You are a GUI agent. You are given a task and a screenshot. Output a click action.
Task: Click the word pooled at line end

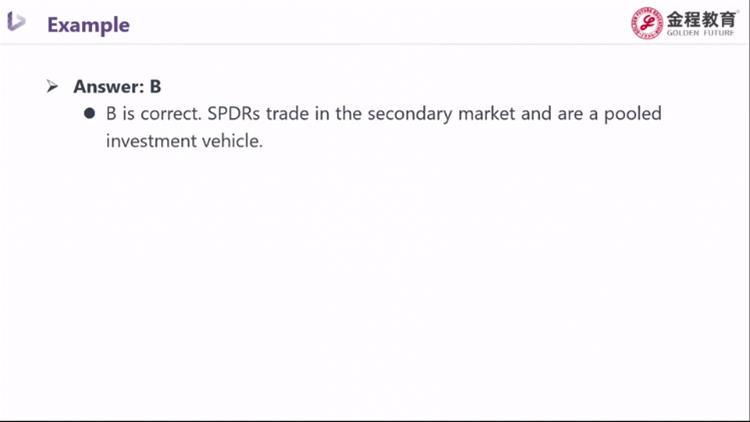tap(633, 114)
